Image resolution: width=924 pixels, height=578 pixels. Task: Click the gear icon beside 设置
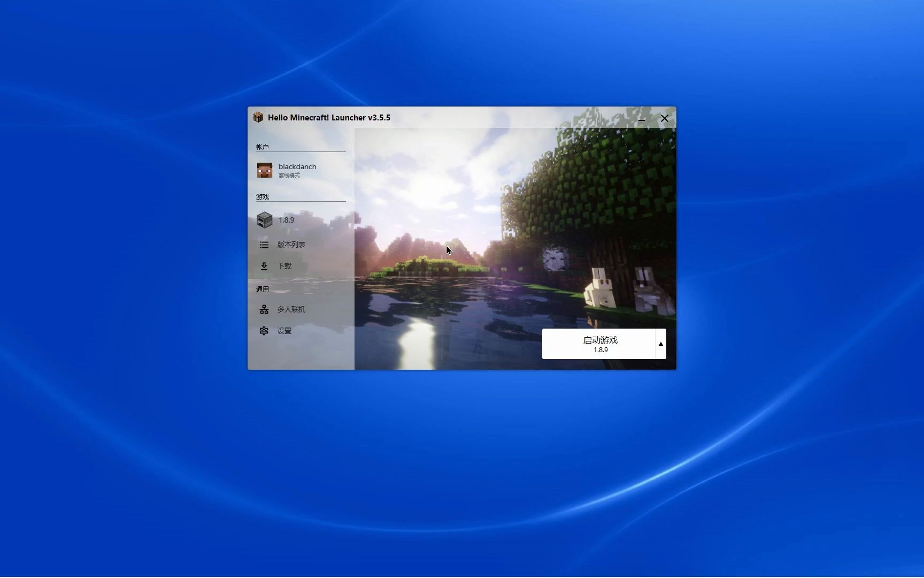tap(264, 331)
